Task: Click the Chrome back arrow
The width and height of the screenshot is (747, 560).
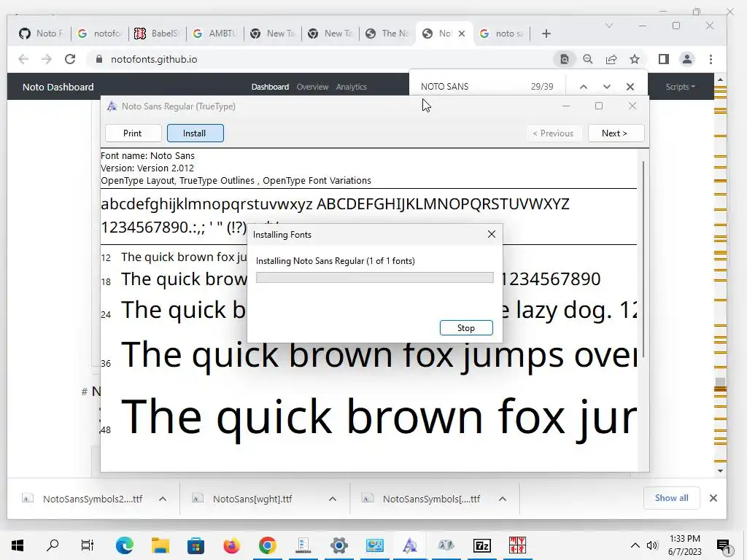Action: tap(23, 59)
